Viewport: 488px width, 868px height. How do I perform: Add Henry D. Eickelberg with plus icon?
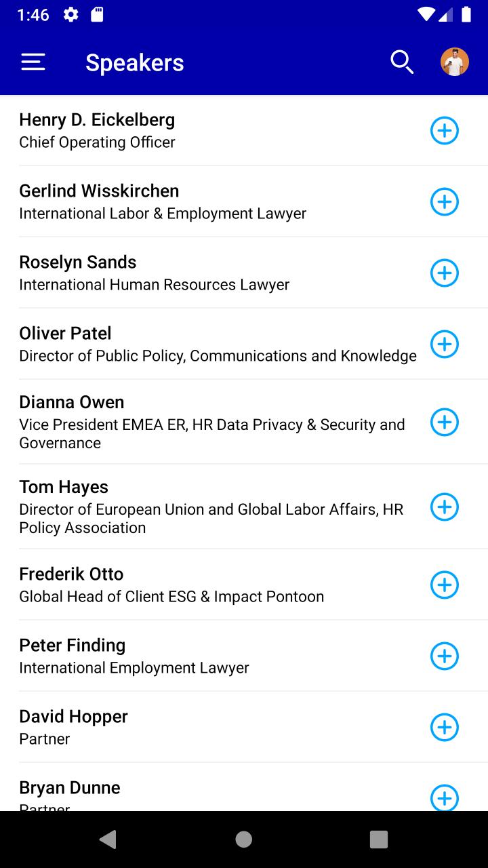pos(445,130)
